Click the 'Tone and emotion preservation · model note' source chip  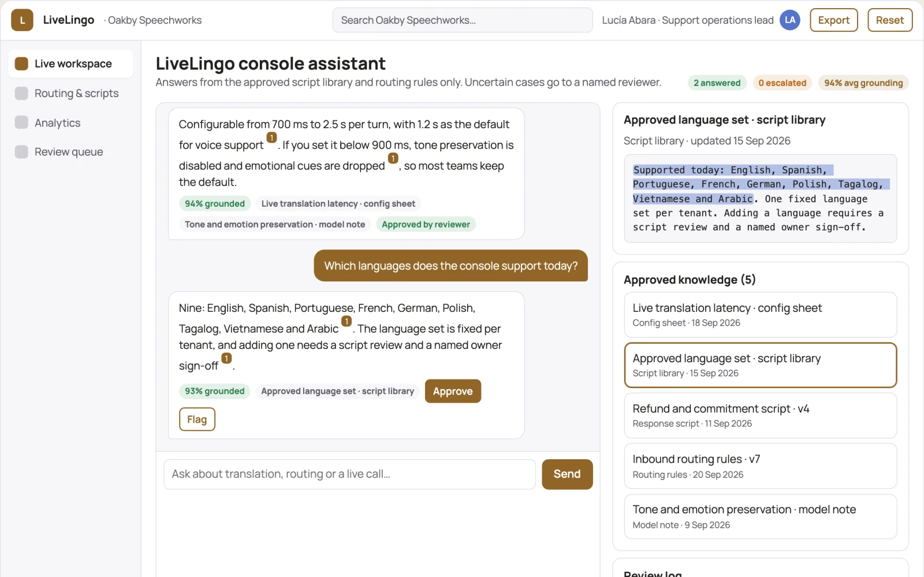tap(275, 225)
